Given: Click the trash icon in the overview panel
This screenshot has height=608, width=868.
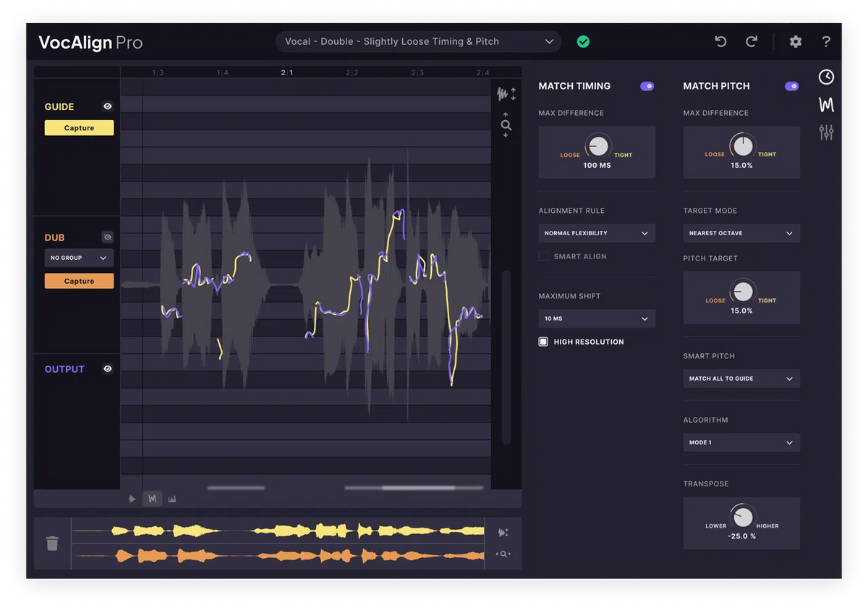Looking at the screenshot, I should (x=51, y=543).
